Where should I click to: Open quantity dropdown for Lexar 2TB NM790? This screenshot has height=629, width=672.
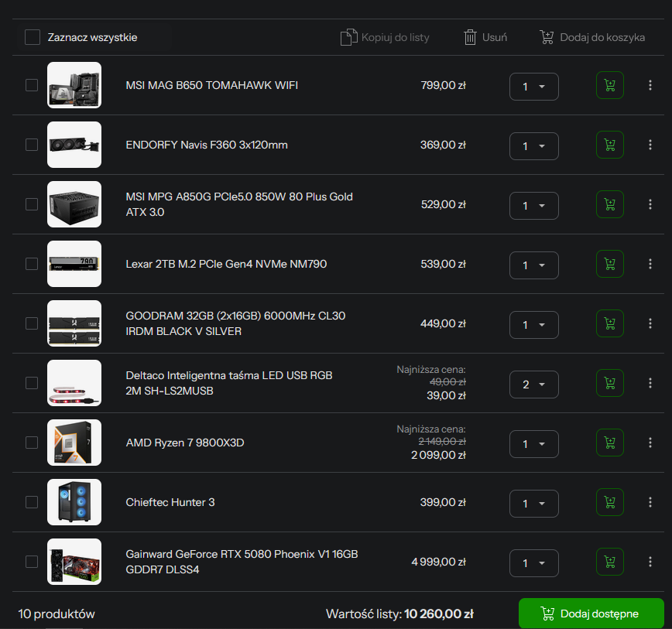pyautogui.click(x=534, y=265)
